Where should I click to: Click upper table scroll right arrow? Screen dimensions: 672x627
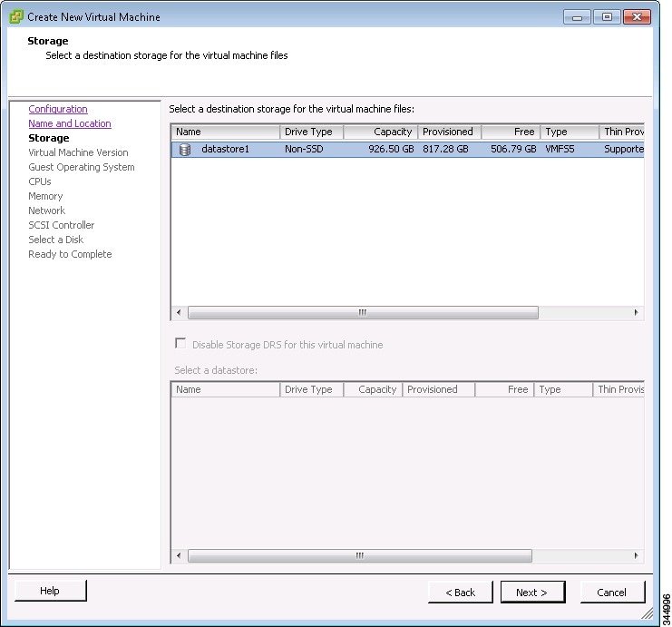point(637,313)
